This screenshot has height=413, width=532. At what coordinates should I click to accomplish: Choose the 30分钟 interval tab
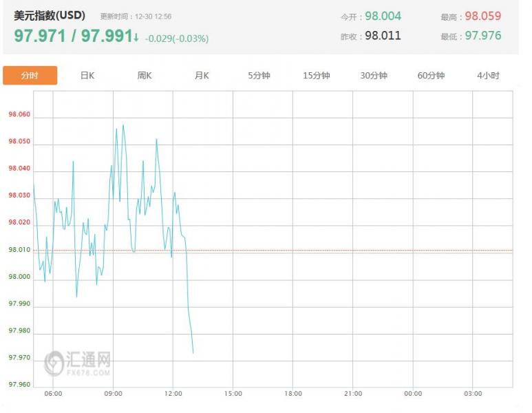374,76
